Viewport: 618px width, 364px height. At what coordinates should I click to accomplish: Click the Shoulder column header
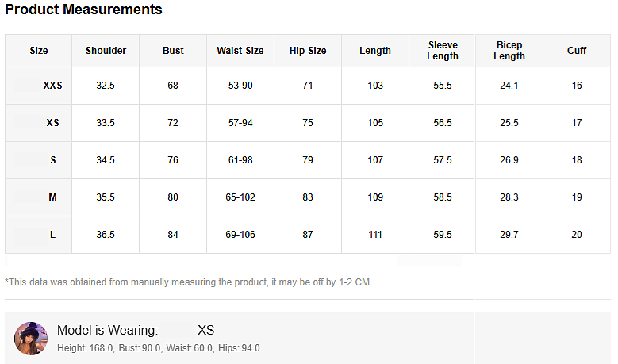106,51
